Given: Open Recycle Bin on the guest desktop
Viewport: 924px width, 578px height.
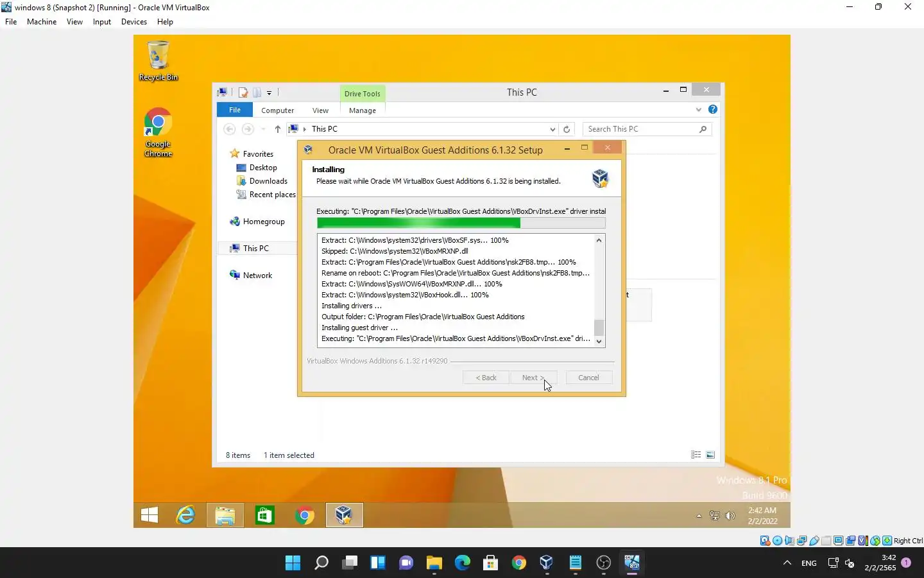Looking at the screenshot, I should point(158,61).
